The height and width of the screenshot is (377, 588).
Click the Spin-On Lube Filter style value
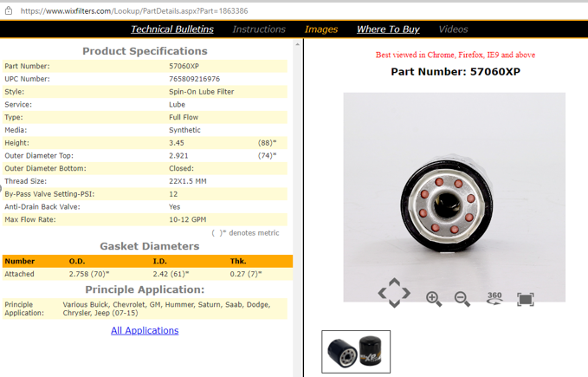tap(202, 92)
